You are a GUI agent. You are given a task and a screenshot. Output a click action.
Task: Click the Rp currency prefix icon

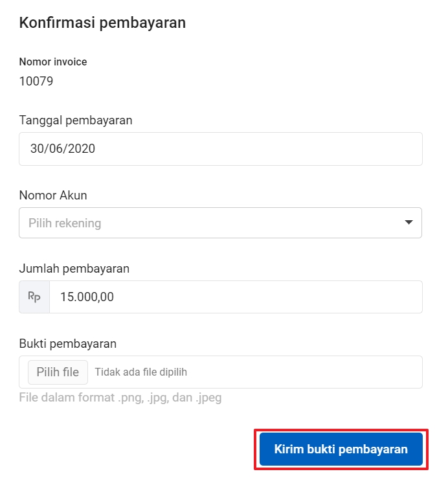(x=34, y=297)
